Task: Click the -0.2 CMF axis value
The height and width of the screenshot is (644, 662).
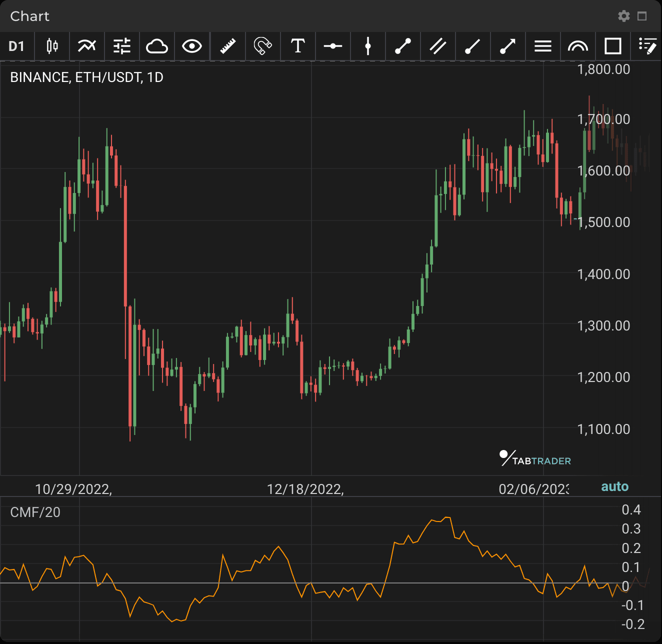Action: (633, 624)
